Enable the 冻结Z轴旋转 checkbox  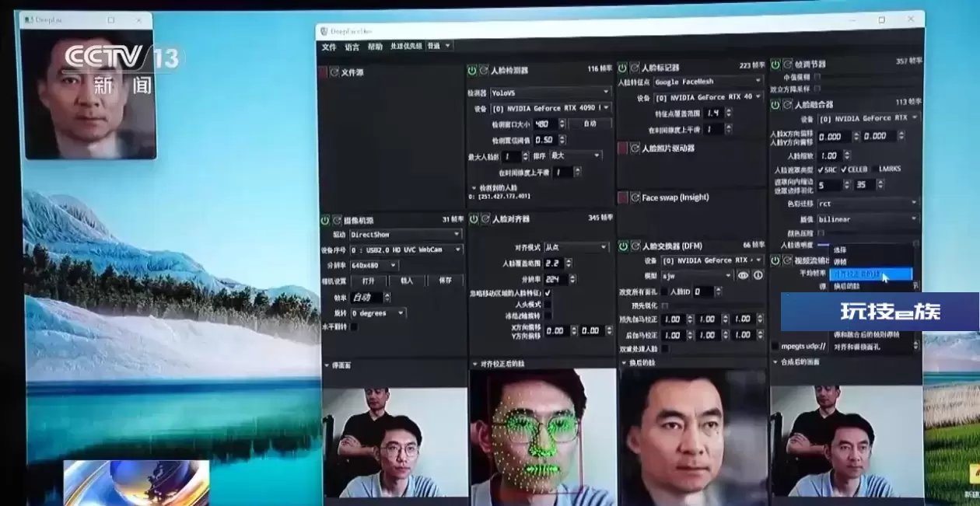[548, 316]
